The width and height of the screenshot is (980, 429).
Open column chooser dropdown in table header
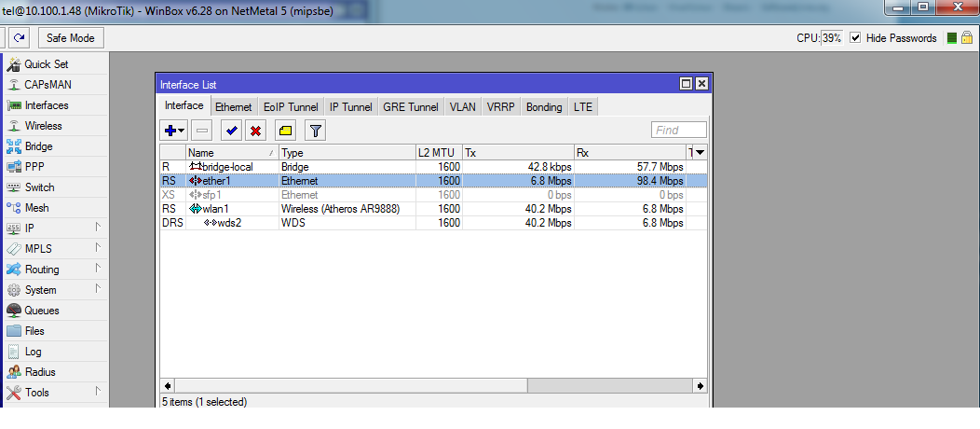(x=700, y=153)
